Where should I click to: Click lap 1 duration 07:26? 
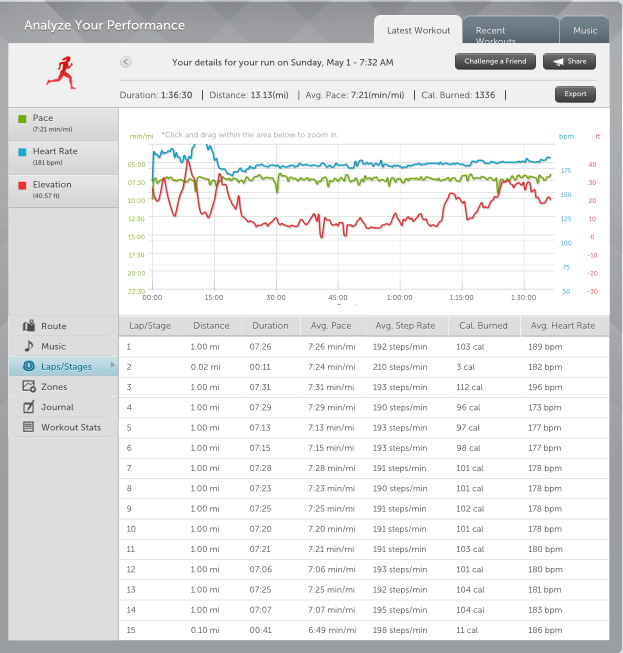260,346
